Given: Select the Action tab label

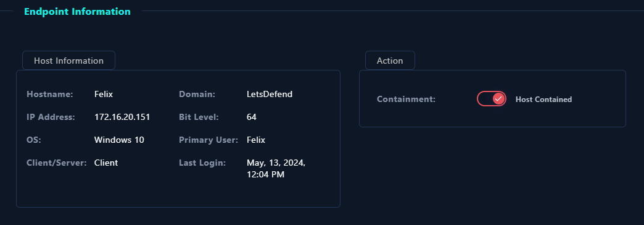Looking at the screenshot, I should tap(390, 61).
